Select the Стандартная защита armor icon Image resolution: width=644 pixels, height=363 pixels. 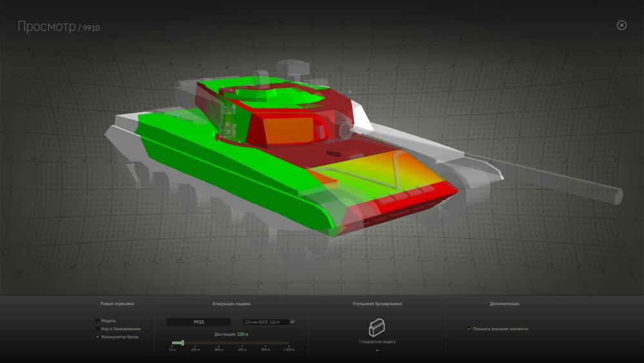tap(377, 328)
